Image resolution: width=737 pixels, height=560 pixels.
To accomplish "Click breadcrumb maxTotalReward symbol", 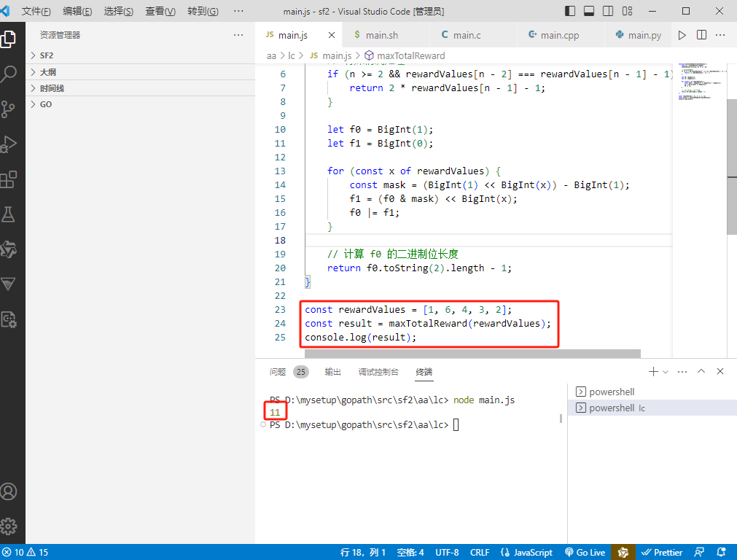I will coord(405,56).
